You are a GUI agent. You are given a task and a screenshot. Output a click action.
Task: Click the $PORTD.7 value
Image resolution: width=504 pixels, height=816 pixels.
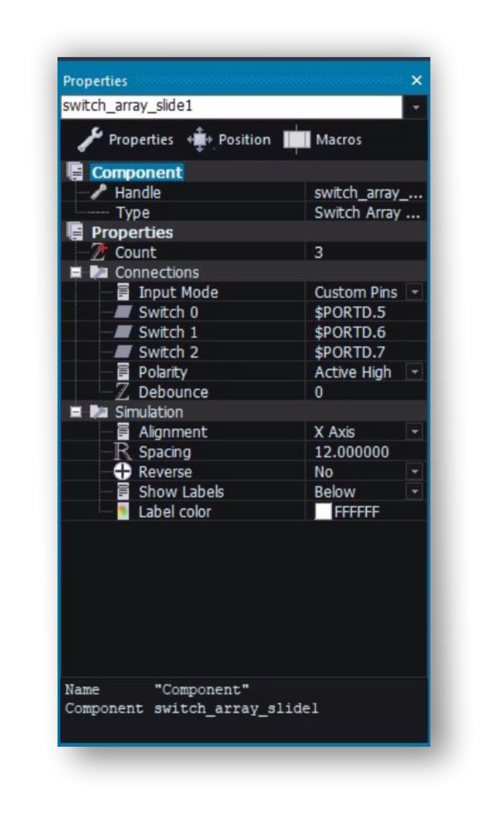(350, 352)
